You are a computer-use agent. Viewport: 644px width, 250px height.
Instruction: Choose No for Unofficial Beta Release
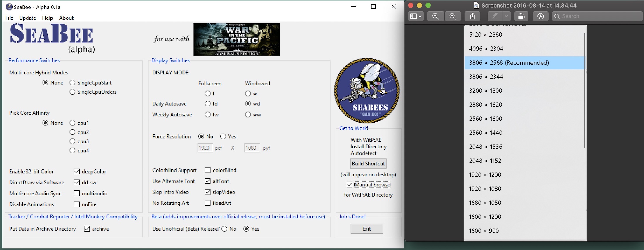coord(229,229)
